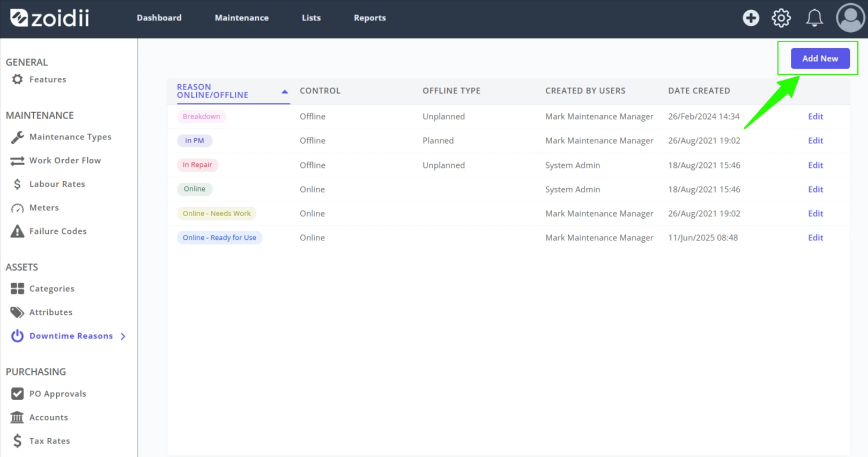Viewport: 868px width, 457px height.
Task: Open Attributes in the sidebar
Action: [x=51, y=312]
